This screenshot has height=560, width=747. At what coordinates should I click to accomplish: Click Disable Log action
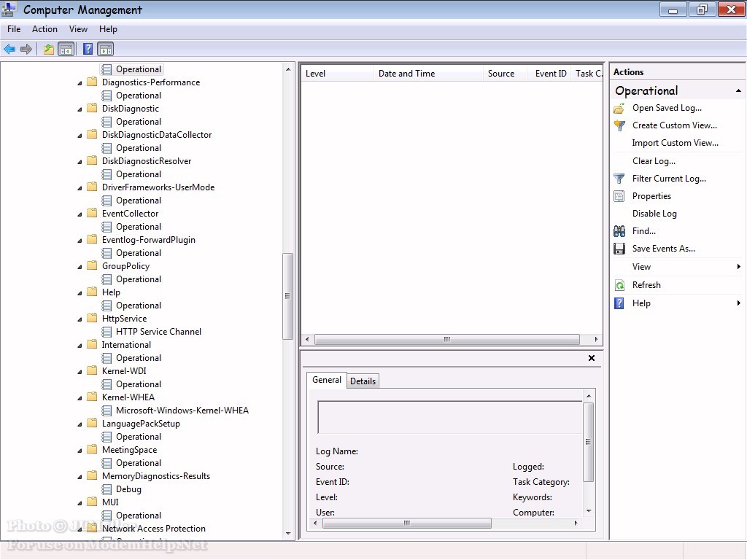654,214
